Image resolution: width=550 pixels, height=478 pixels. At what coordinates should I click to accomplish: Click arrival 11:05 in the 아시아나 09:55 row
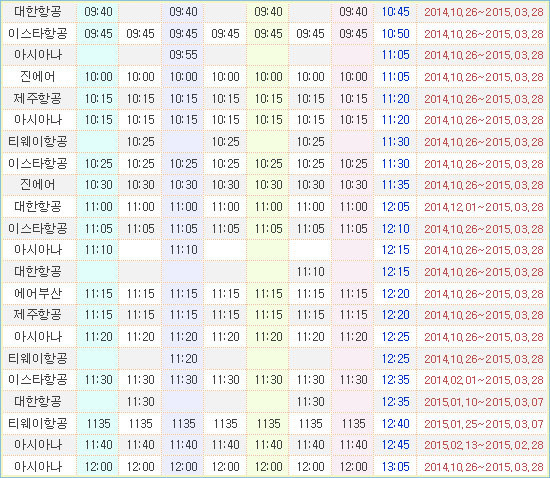click(395, 55)
